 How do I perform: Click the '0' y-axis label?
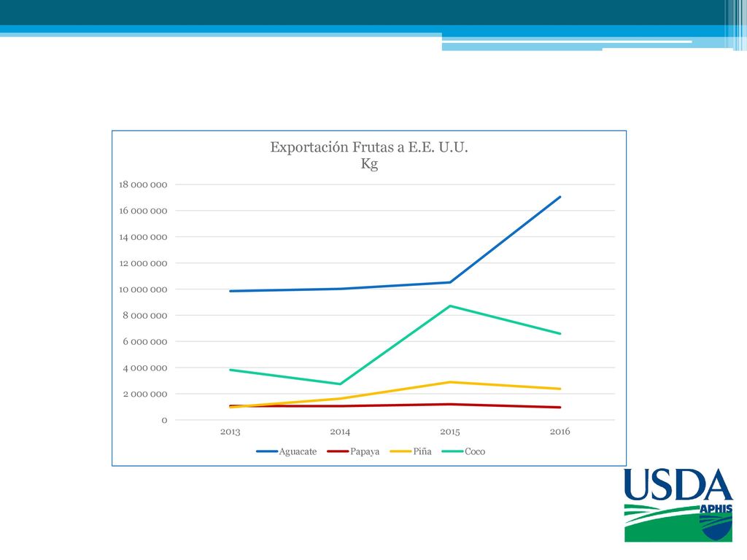[164, 421]
